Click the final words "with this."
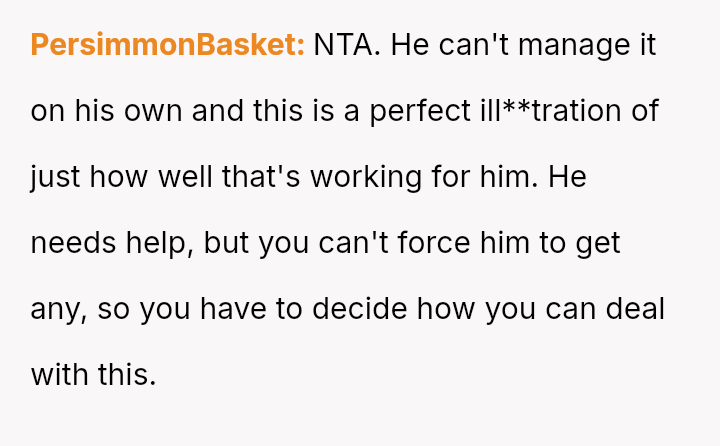 94,375
